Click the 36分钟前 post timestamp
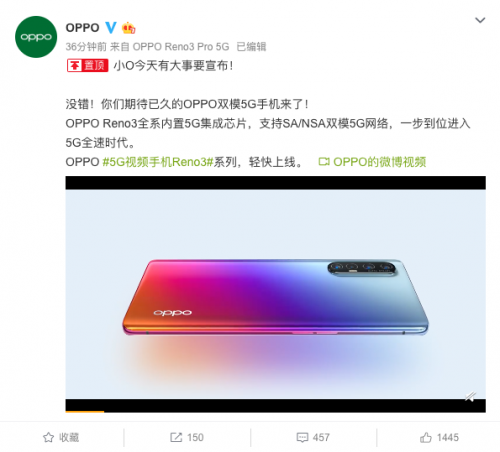The width and height of the screenshot is (500, 452). coord(86,47)
